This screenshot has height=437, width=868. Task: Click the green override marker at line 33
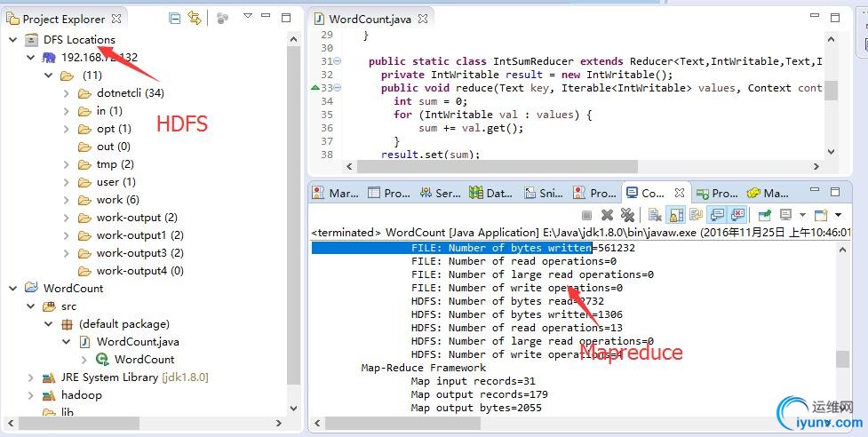(315, 87)
